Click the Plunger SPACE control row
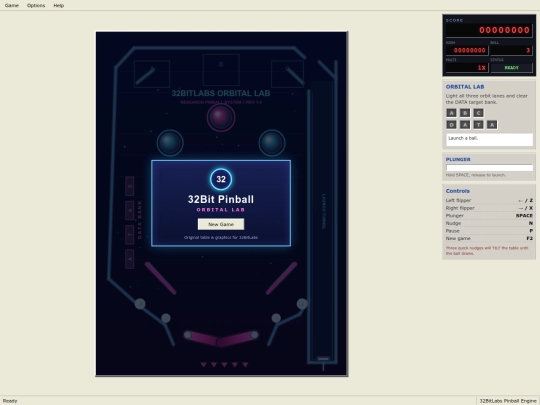540x405 pixels. coord(489,216)
